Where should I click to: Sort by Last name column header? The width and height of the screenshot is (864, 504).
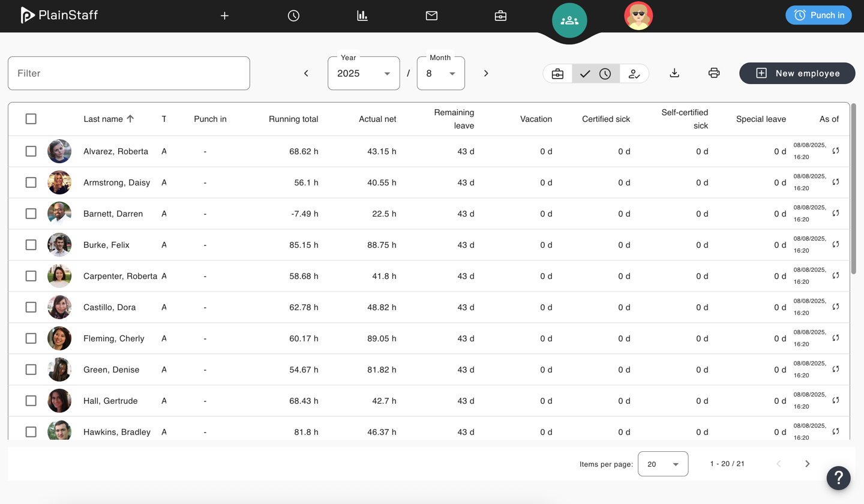click(x=109, y=119)
